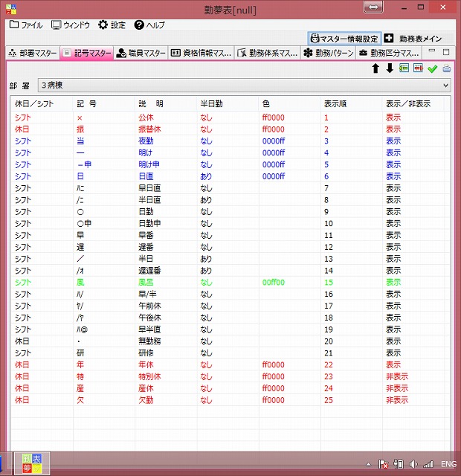This screenshot has width=461, height=476.
Task: Switch to 職員マスター tab
Action: pos(141,53)
